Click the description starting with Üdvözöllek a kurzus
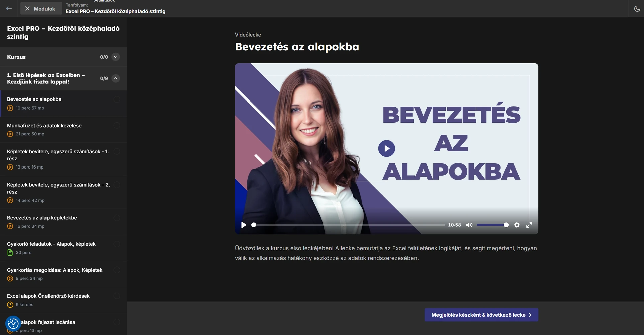The height and width of the screenshot is (335, 644). coord(386,253)
